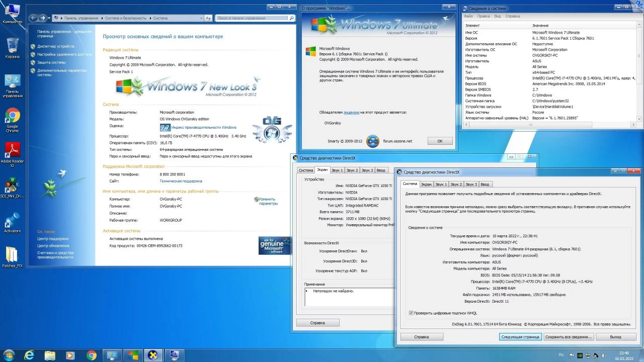Click Выход button in DirectX dialog
644x362 pixels.
pos(615,337)
